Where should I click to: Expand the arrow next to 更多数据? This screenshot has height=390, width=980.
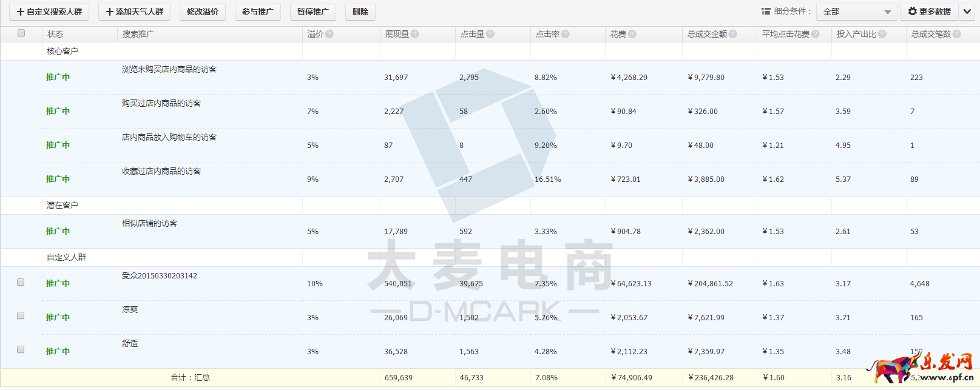tap(967, 12)
